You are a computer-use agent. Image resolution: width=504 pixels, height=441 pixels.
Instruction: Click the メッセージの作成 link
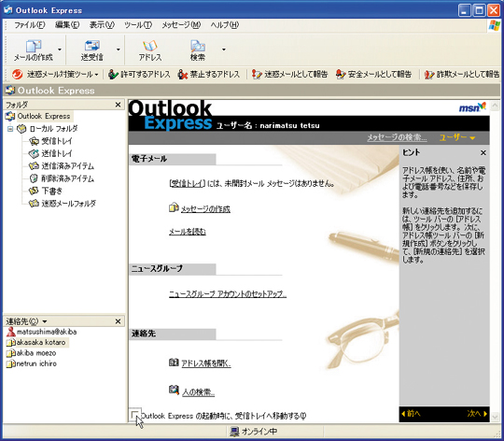[x=205, y=209]
